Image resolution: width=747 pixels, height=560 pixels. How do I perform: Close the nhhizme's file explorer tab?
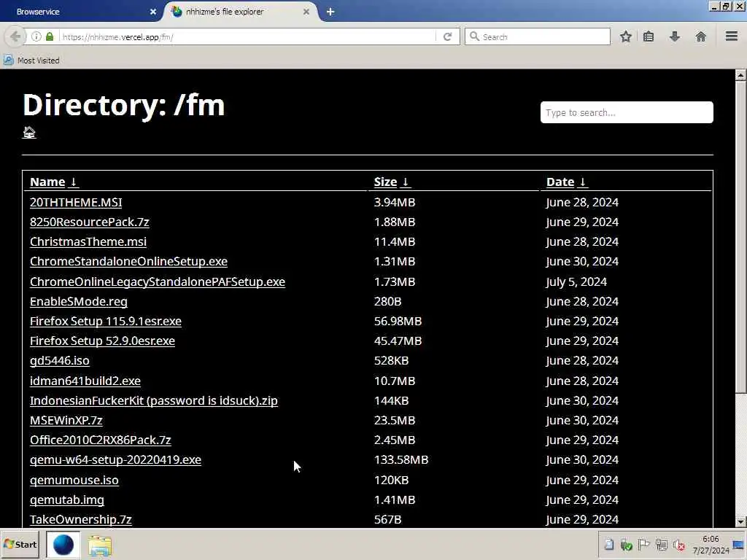[306, 12]
